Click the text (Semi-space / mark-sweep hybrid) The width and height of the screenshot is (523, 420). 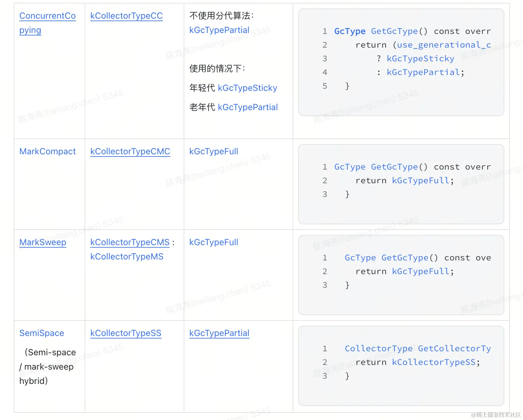point(48,366)
